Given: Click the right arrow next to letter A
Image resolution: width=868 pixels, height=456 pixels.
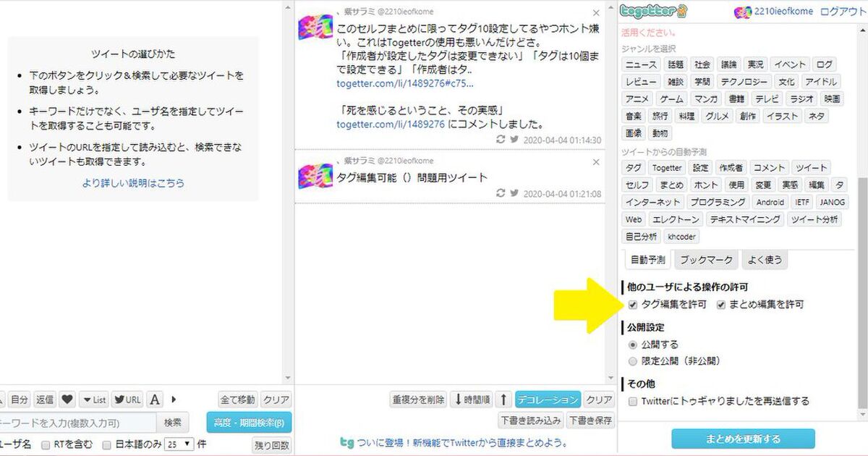Looking at the screenshot, I should click(x=174, y=400).
